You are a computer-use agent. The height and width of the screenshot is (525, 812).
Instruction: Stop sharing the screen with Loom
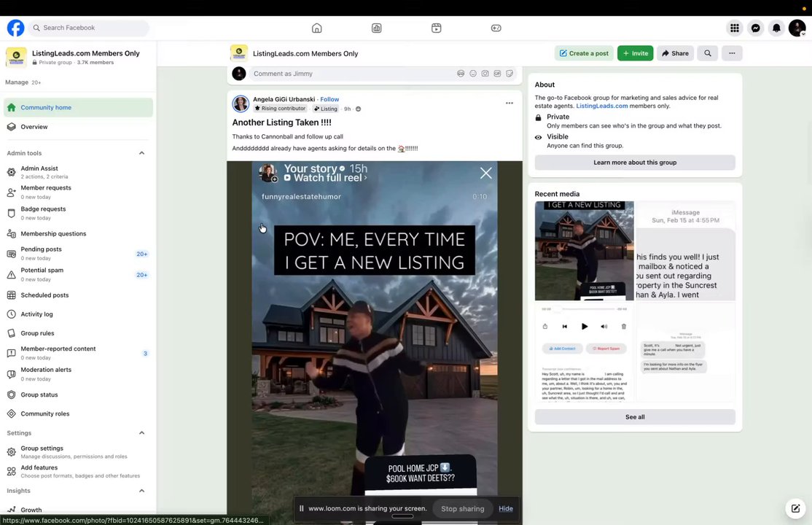(462, 509)
